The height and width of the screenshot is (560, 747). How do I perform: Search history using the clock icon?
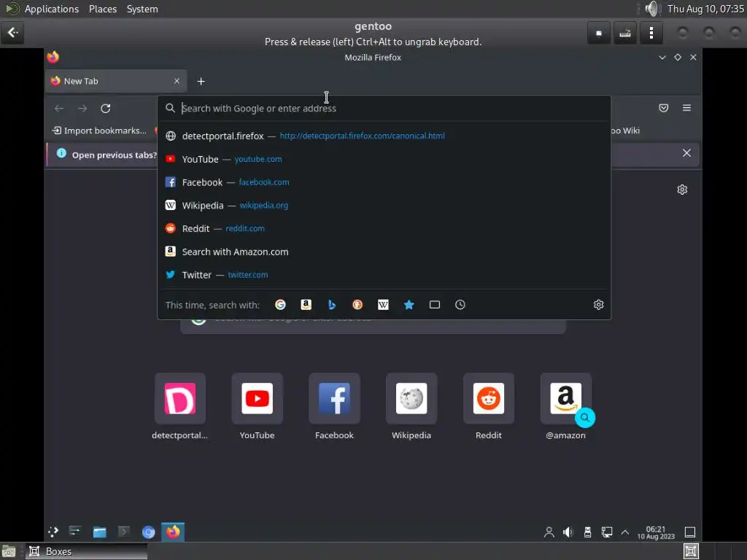pyautogui.click(x=460, y=305)
